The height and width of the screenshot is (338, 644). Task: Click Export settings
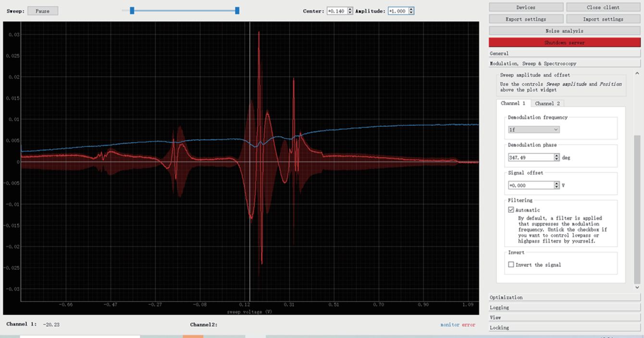pyautogui.click(x=526, y=19)
